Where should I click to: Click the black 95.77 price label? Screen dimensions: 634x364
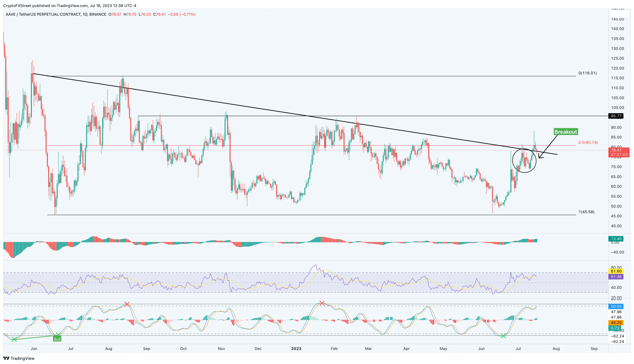tap(616, 116)
